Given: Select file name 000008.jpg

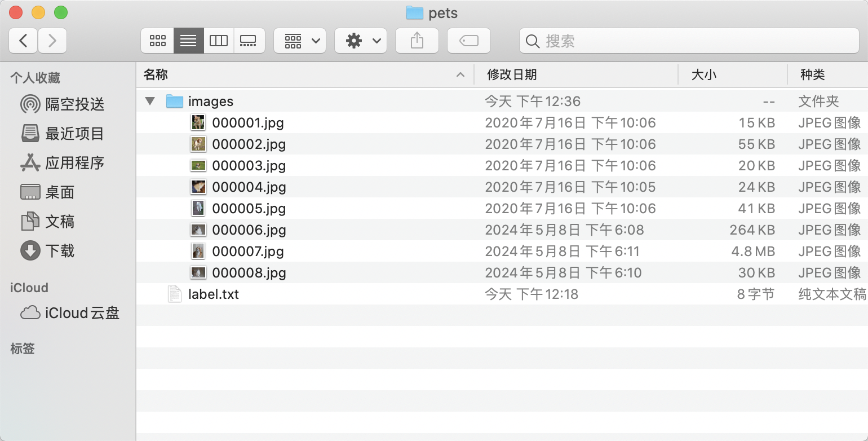Looking at the screenshot, I should coord(249,273).
